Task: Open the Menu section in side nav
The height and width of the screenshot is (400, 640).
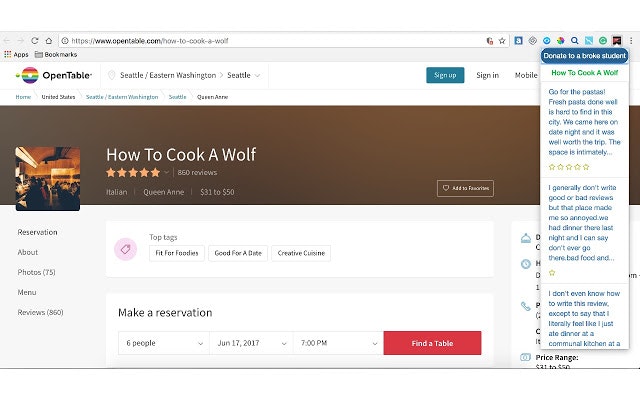Action: (27, 292)
